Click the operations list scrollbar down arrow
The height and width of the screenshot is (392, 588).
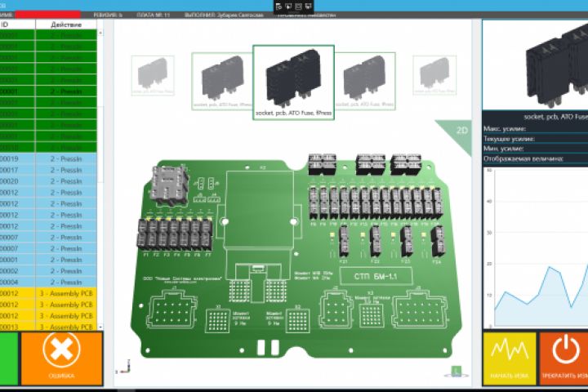tap(100, 327)
